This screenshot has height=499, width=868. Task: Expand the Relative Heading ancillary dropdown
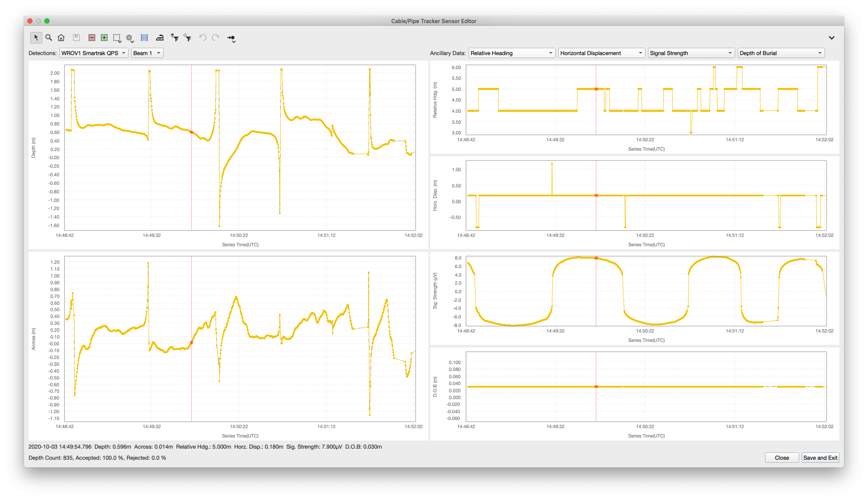[512, 53]
